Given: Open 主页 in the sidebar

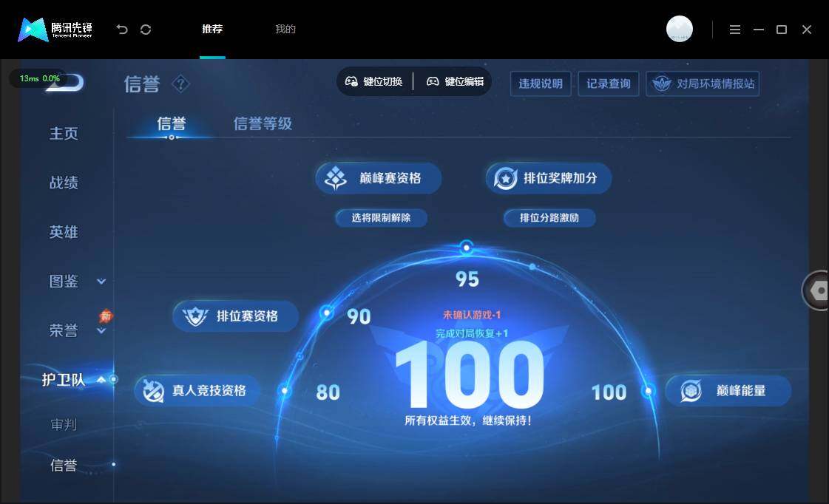Looking at the screenshot, I should tap(64, 133).
